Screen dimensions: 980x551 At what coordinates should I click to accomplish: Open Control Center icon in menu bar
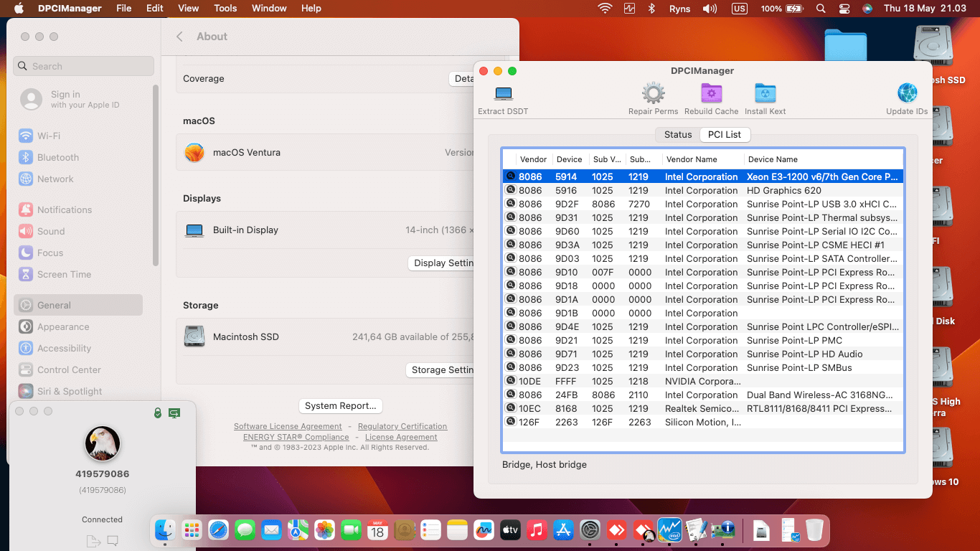pyautogui.click(x=844, y=9)
